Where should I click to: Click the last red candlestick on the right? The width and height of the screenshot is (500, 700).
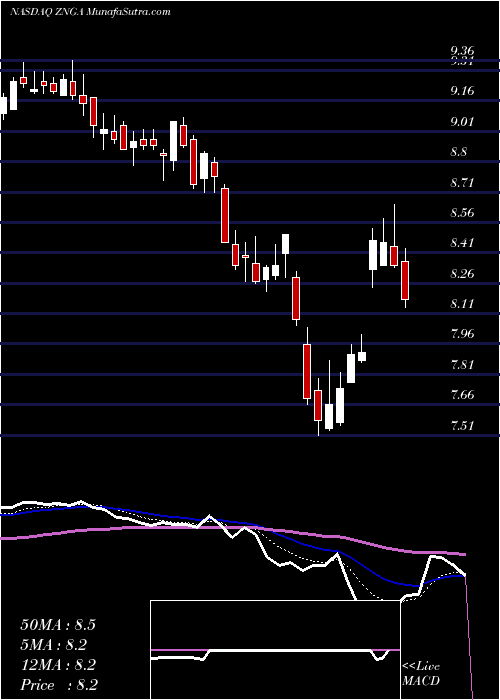click(405, 280)
